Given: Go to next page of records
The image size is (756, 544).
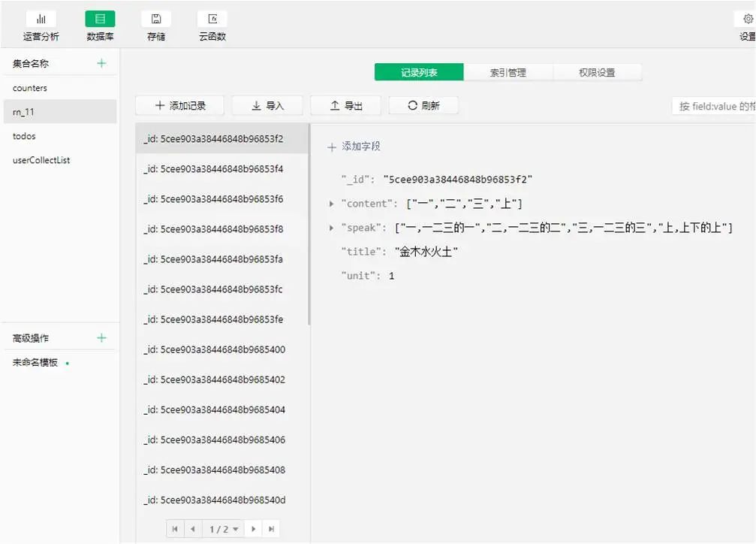Looking at the screenshot, I should tap(254, 529).
